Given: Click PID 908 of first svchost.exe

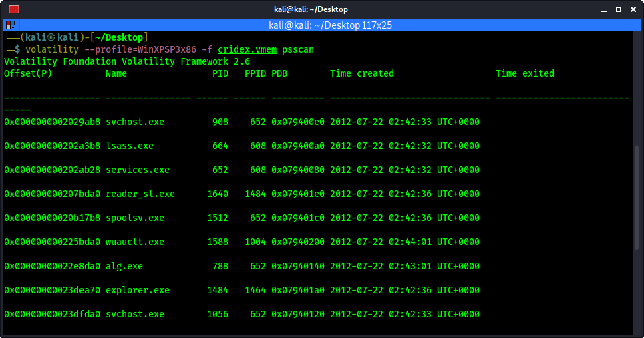Looking at the screenshot, I should [x=220, y=122].
